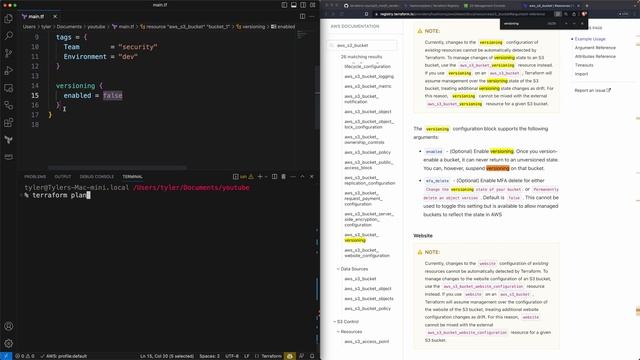Toggle secondary side bar layout icon
This screenshot has height=360, width=640.
pos(303,5)
